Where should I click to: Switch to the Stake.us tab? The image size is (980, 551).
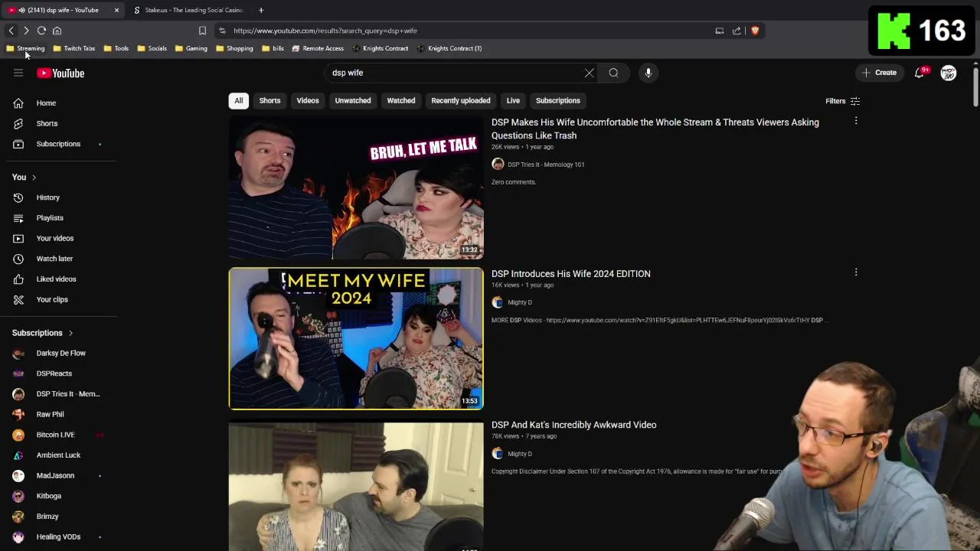click(x=188, y=10)
